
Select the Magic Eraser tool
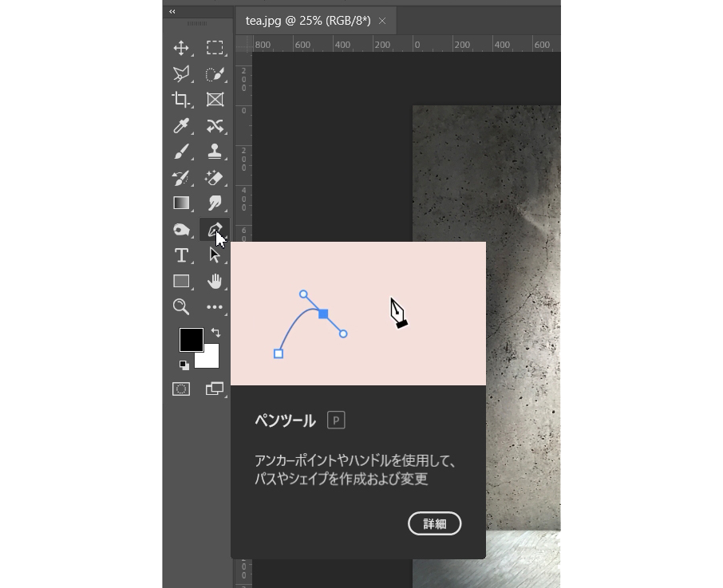215,177
